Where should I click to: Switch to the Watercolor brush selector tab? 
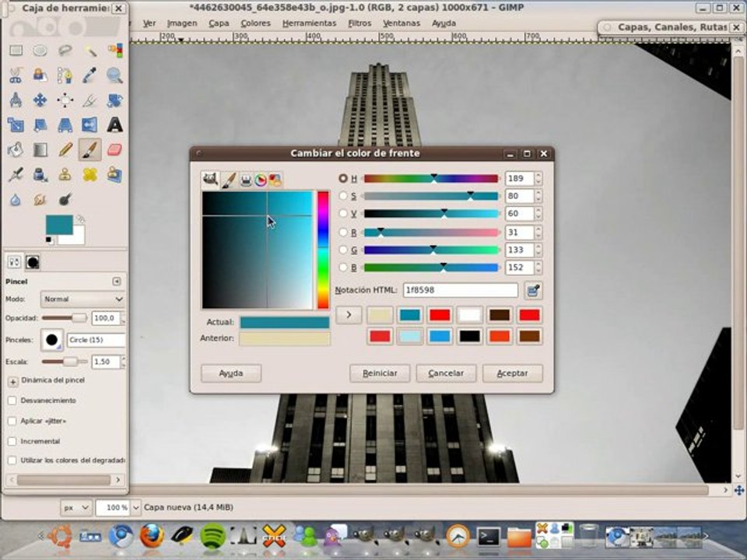click(x=229, y=180)
